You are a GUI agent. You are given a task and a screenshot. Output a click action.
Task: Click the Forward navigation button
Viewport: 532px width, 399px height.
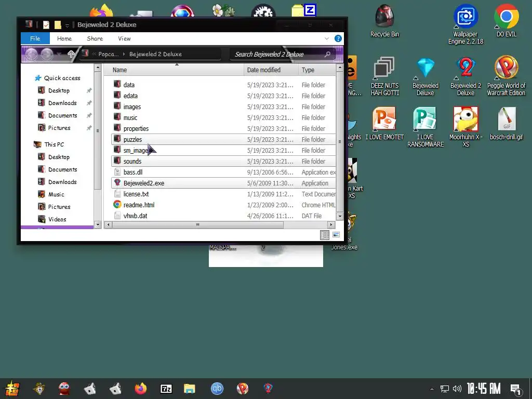tap(47, 54)
